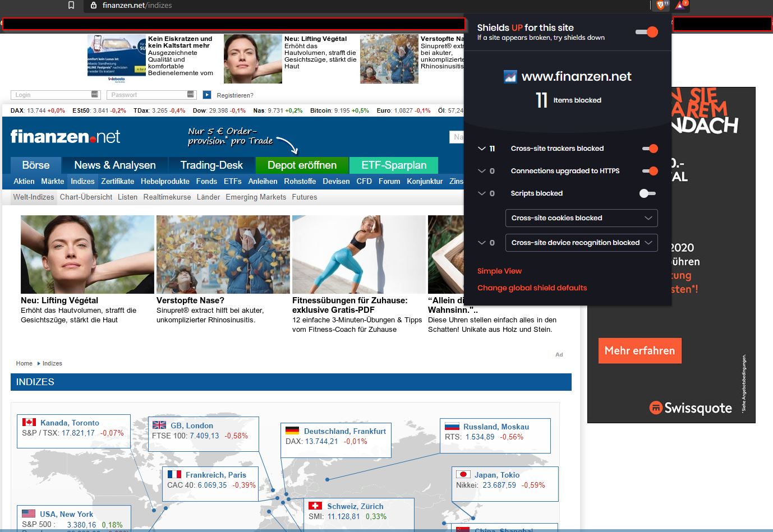Click the United Kingdom flag icon
The height and width of the screenshot is (532, 773).
click(159, 425)
